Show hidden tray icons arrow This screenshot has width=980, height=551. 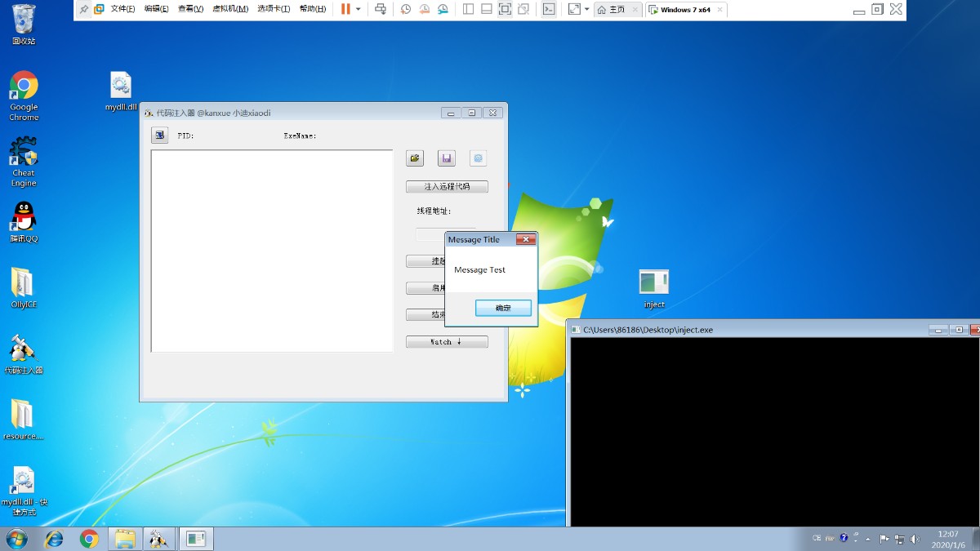point(867,539)
